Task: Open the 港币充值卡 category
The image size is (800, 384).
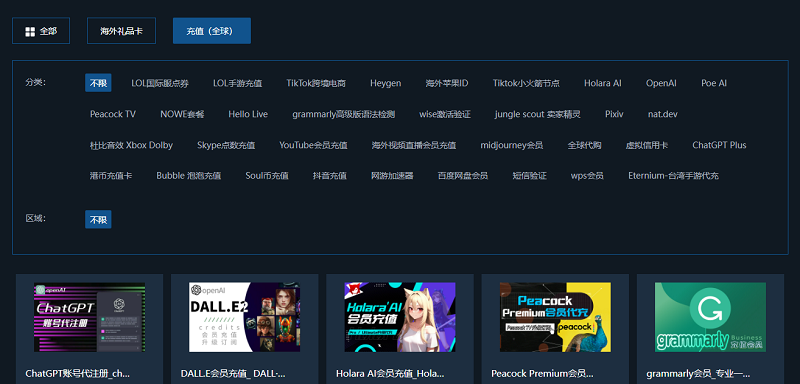Action: click(x=111, y=176)
